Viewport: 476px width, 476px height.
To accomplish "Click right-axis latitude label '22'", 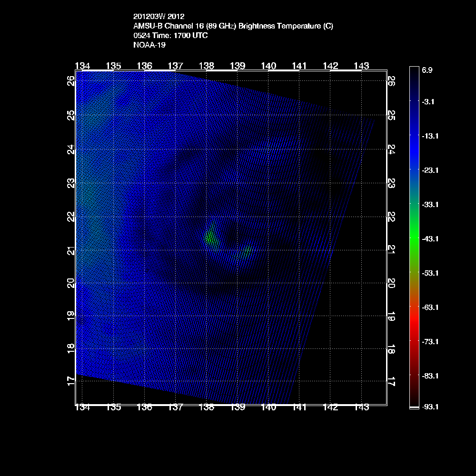I will coord(392,217).
